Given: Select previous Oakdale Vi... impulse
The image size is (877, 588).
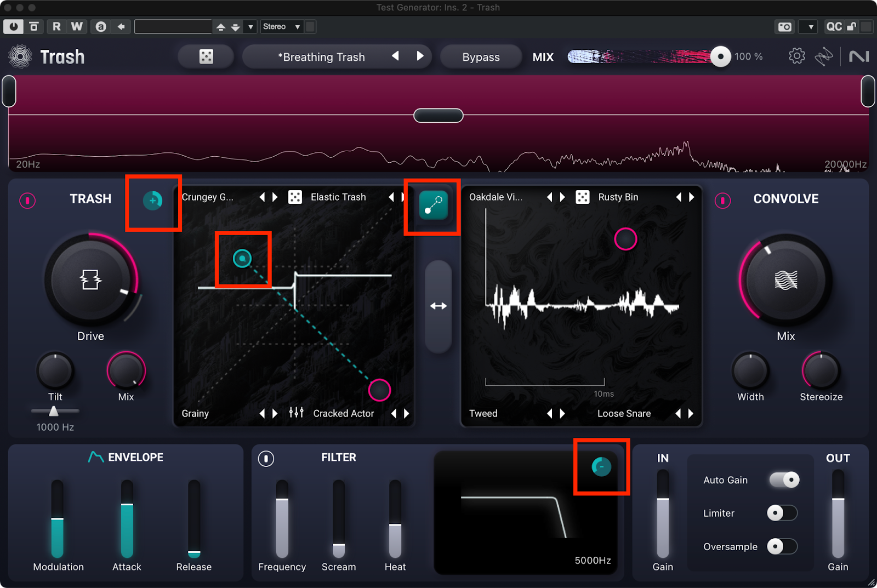Looking at the screenshot, I should click(x=549, y=197).
